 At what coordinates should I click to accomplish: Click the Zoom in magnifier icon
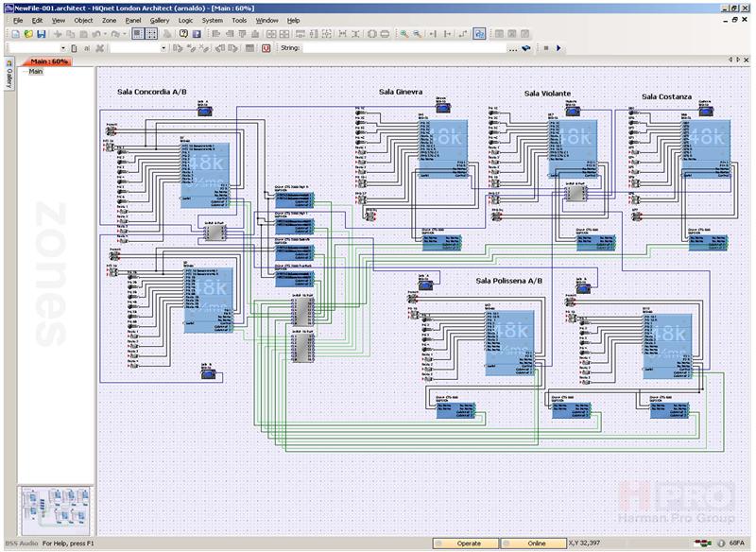coord(404,34)
